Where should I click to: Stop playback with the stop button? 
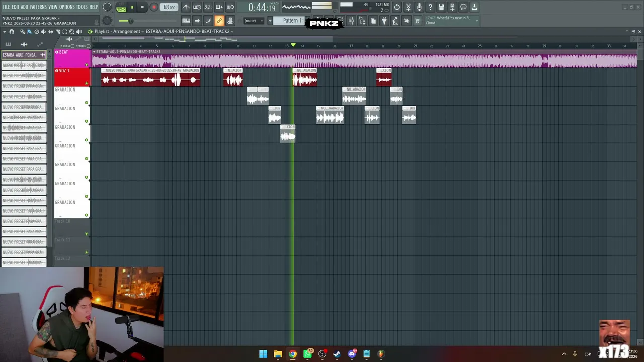click(142, 7)
